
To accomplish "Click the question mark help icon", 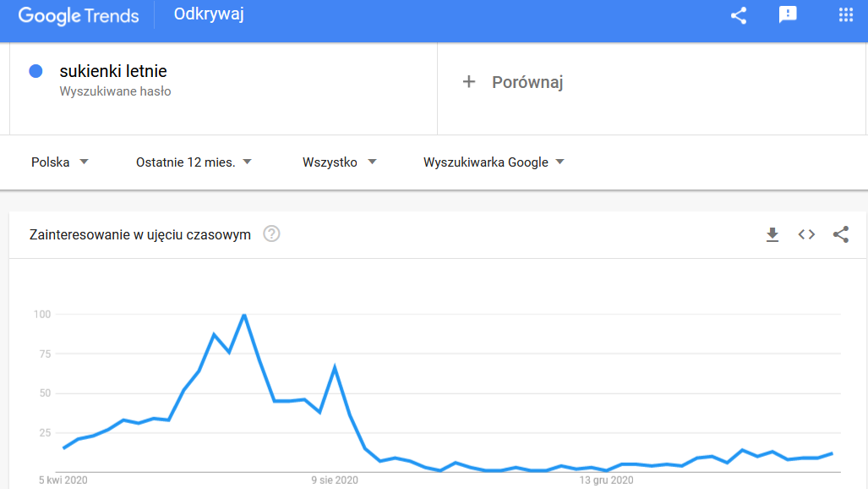I will pyautogui.click(x=272, y=234).
